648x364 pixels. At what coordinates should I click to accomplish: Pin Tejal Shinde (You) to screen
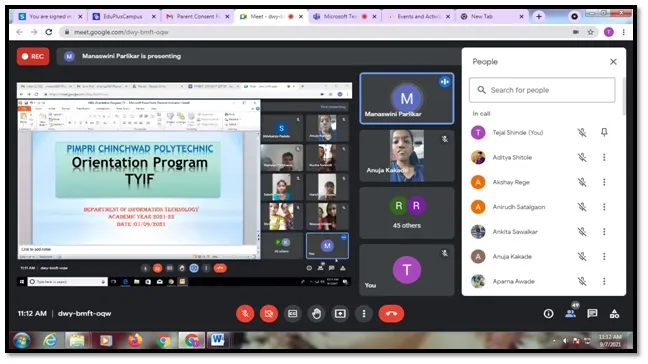coord(604,132)
